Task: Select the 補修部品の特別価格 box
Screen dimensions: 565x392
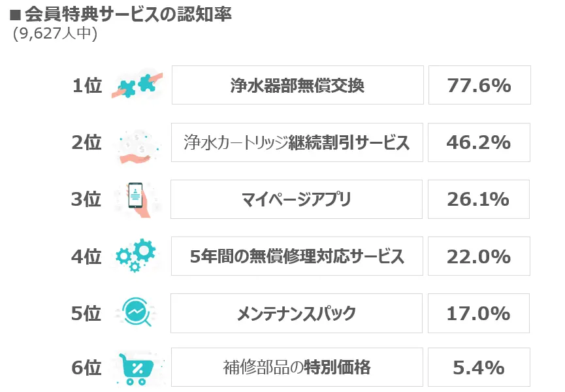Action: [297, 367]
